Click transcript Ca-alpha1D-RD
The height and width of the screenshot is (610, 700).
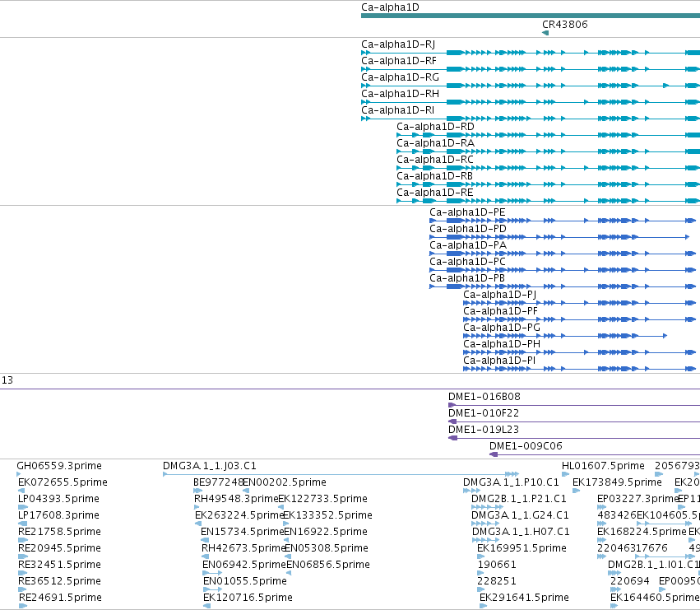435,127
